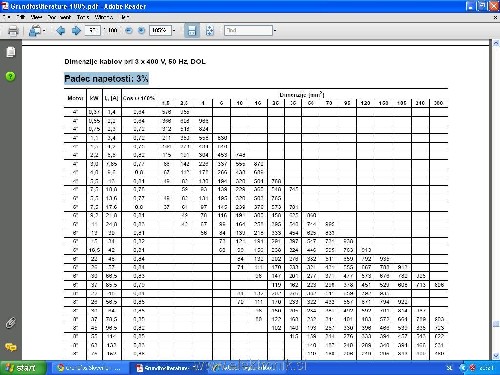The width and height of the screenshot is (500, 375).
Task: Expand the Find options dropdown arrow
Action: pos(275,31)
